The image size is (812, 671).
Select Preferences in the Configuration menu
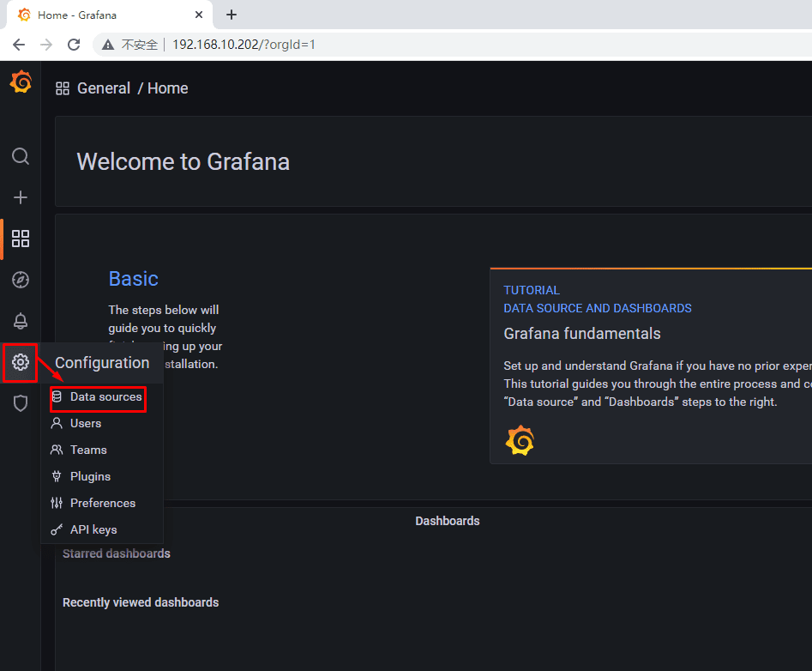(x=103, y=503)
